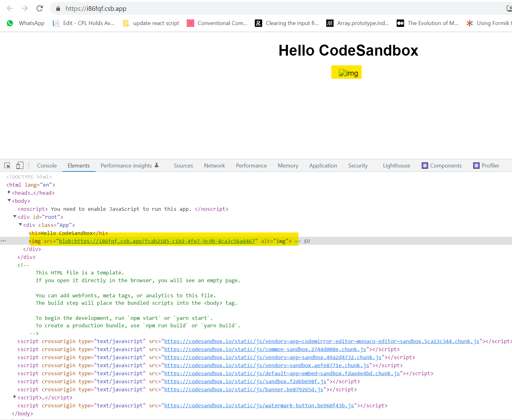Expand the collapsed script element
The image size is (512, 420).
(x=15, y=397)
